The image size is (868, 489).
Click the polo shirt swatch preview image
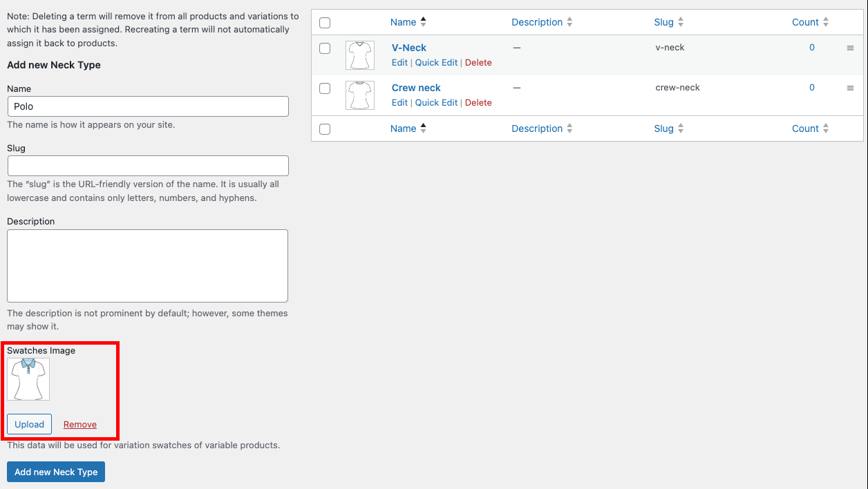coord(28,378)
